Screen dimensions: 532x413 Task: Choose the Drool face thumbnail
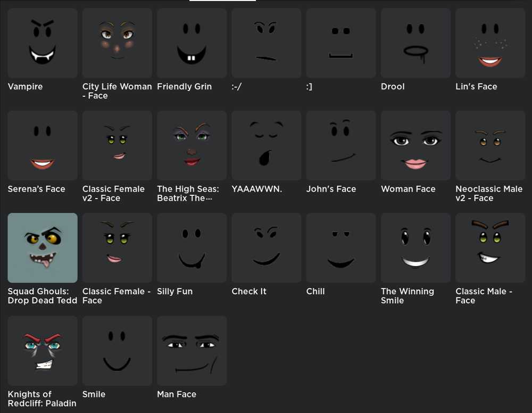415,43
